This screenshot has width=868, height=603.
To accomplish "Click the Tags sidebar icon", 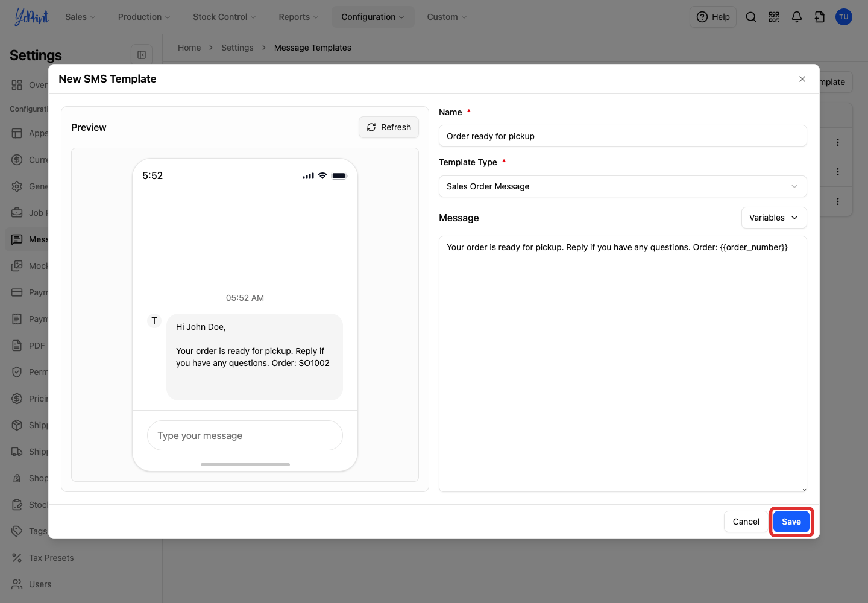I will point(17,531).
